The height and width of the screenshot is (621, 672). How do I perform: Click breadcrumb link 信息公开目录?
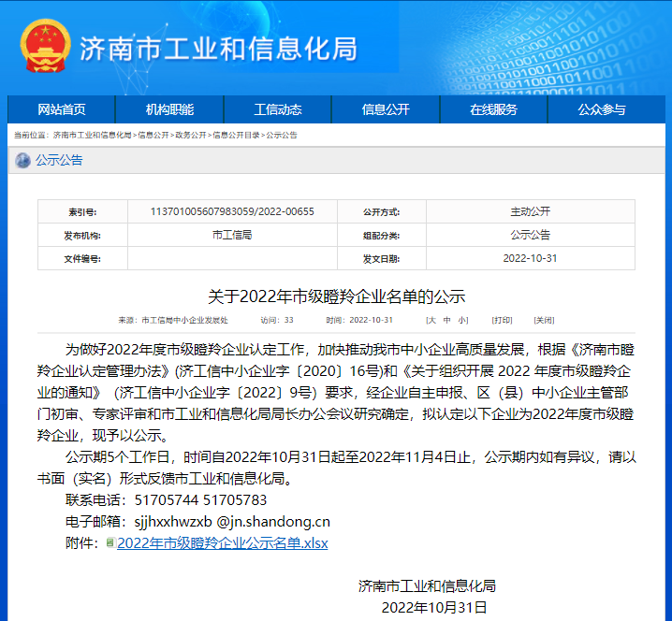236,136
